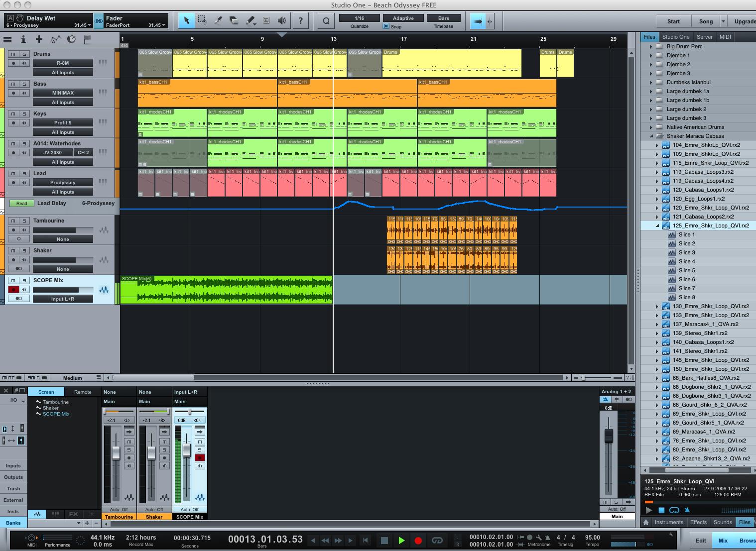The image size is (756, 551).
Task: Click the Song page button
Action: (706, 21)
